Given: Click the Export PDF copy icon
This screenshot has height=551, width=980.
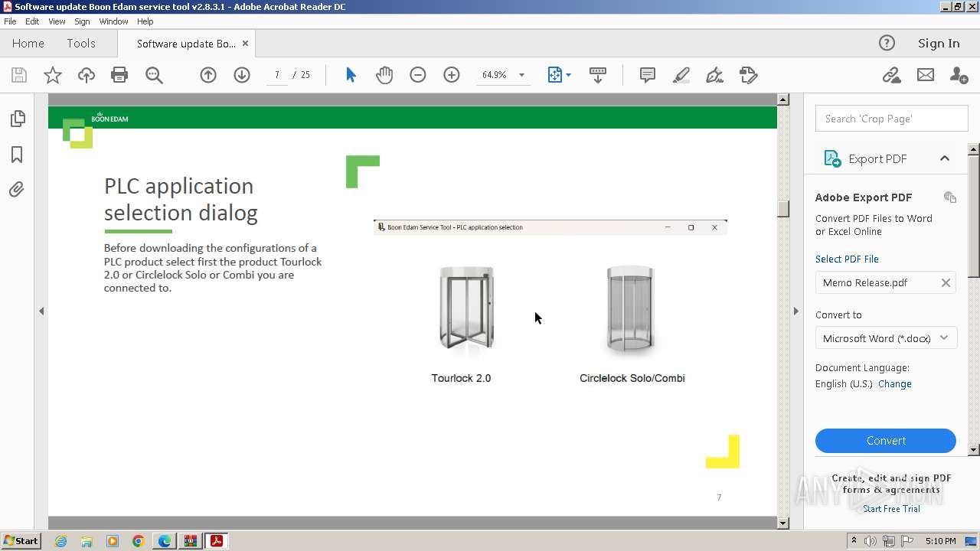Looking at the screenshot, I should 950,197.
